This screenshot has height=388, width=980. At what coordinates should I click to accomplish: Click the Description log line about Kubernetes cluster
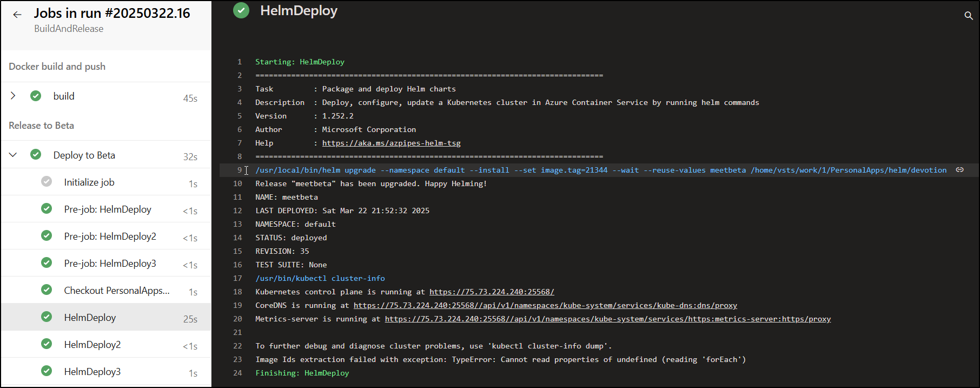click(x=507, y=102)
